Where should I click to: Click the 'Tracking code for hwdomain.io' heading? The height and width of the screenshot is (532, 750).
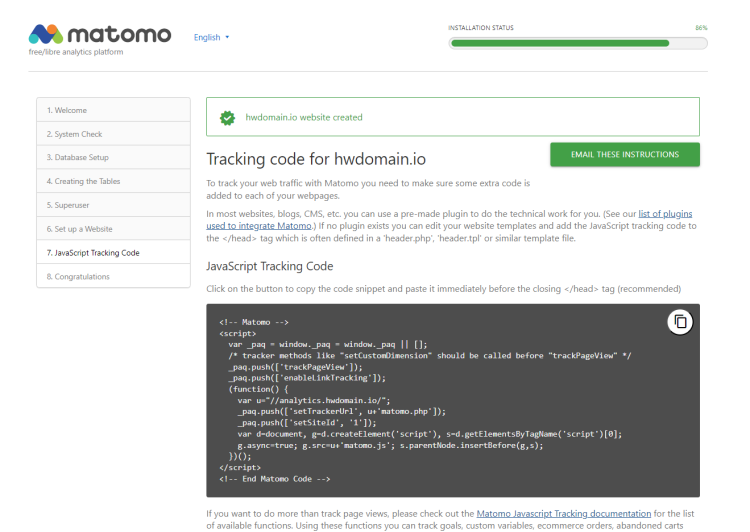[316, 159]
